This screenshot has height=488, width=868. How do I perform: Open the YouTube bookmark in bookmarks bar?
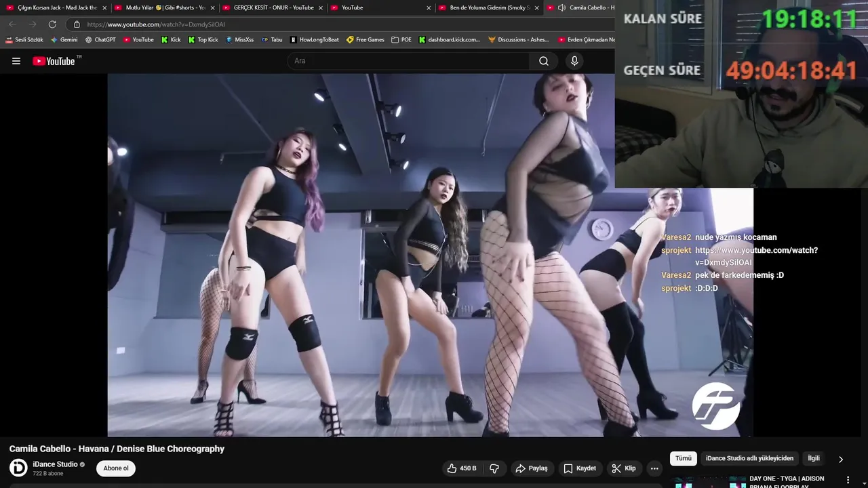click(x=138, y=40)
